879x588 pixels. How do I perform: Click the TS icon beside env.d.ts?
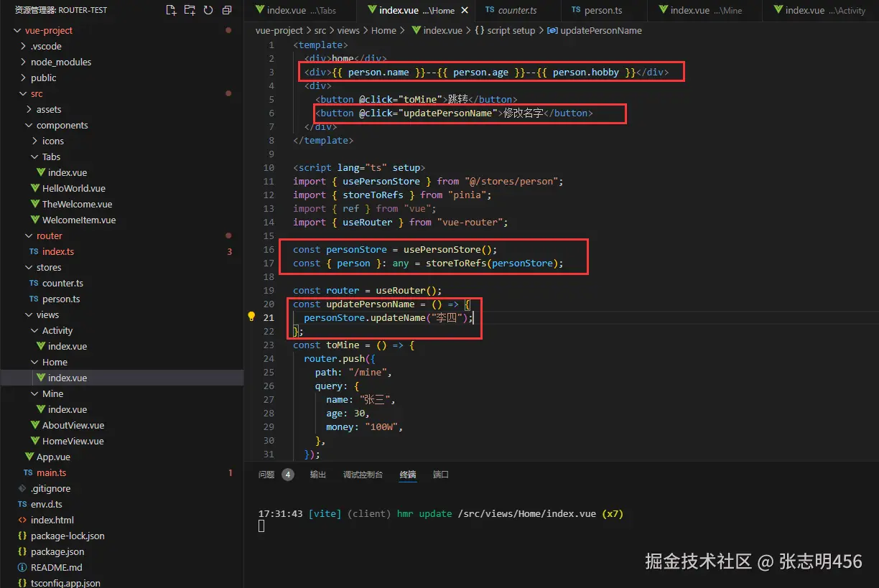(x=22, y=504)
